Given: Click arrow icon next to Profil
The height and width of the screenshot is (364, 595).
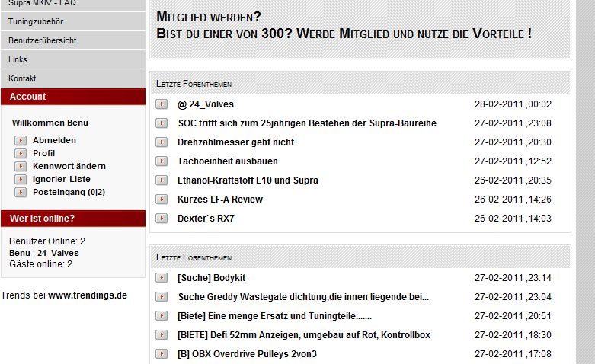Looking at the screenshot, I should point(21,153).
